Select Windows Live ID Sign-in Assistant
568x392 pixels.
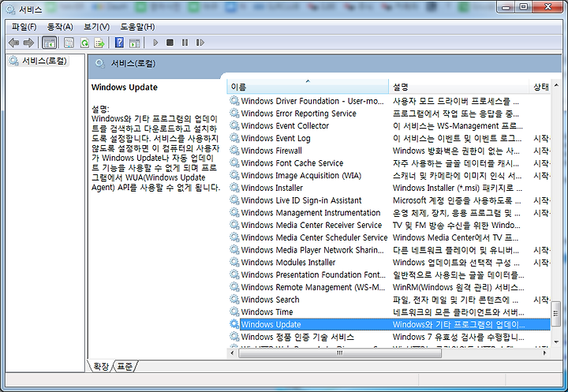[390, 200]
